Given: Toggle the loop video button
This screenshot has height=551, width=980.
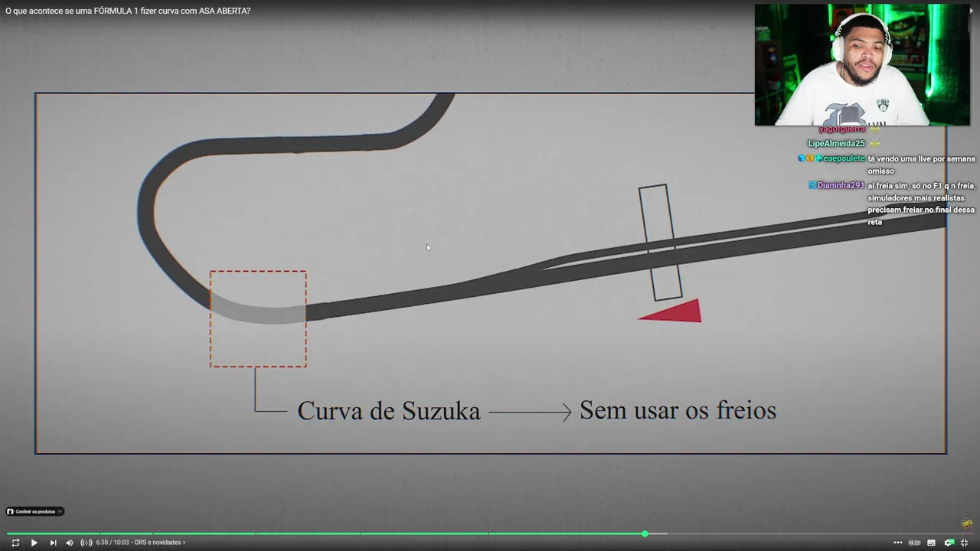Looking at the screenshot, I should pos(15,543).
